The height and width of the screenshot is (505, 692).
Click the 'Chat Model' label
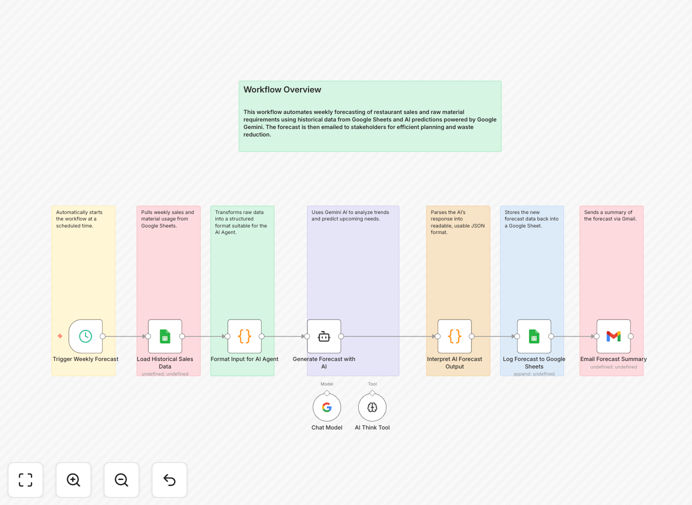coord(327,428)
